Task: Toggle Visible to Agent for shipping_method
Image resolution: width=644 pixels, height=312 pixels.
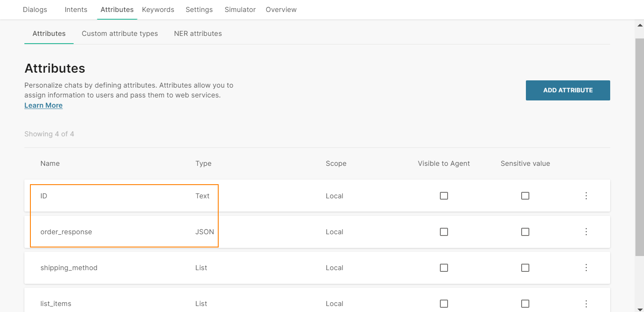Action: [x=444, y=268]
